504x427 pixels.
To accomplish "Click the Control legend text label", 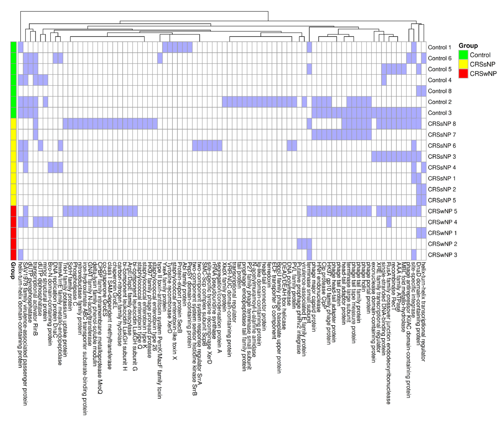I will click(x=480, y=55).
